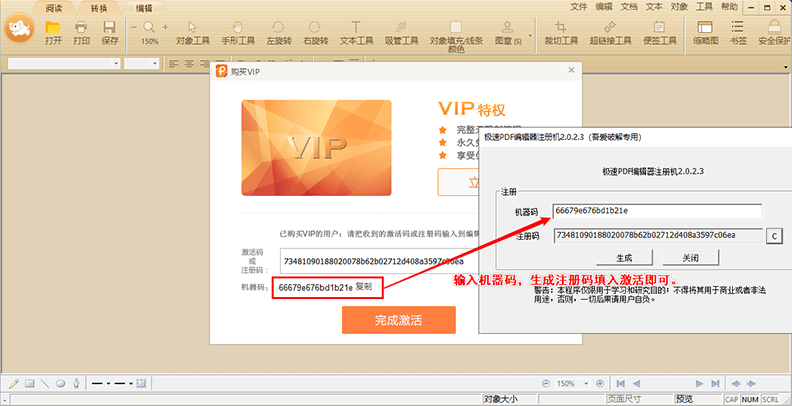This screenshot has height=406, width=792.
Task: Select the 文本工具 text tool
Action: (355, 32)
